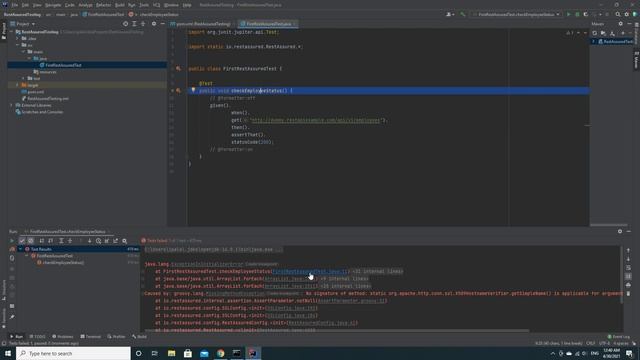Toggle the Show Ignored icon in the test toolbar
Image resolution: width=640 pixels, height=360 pixels.
[x=31, y=241]
